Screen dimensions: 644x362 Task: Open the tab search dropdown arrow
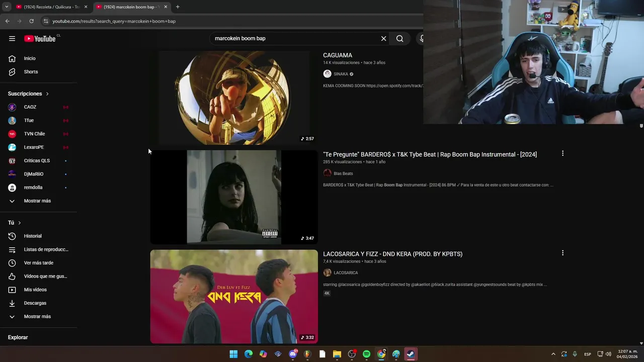click(7, 7)
